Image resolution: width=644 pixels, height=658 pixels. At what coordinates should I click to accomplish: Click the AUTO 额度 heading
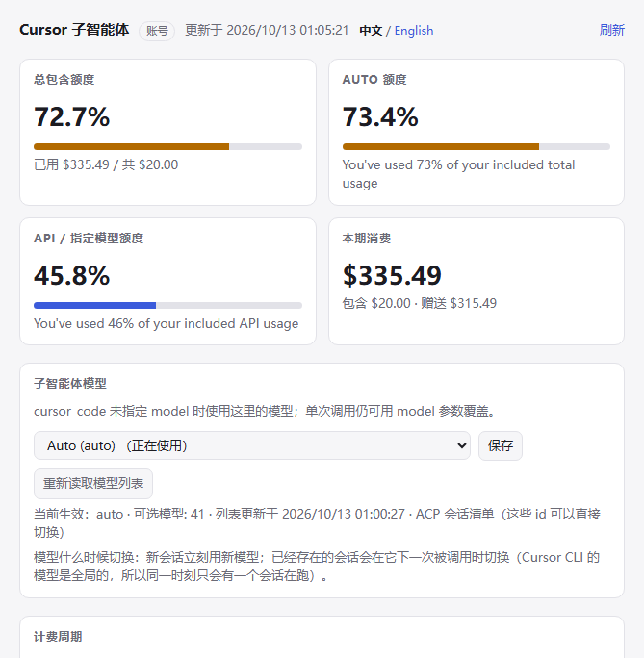[374, 79]
